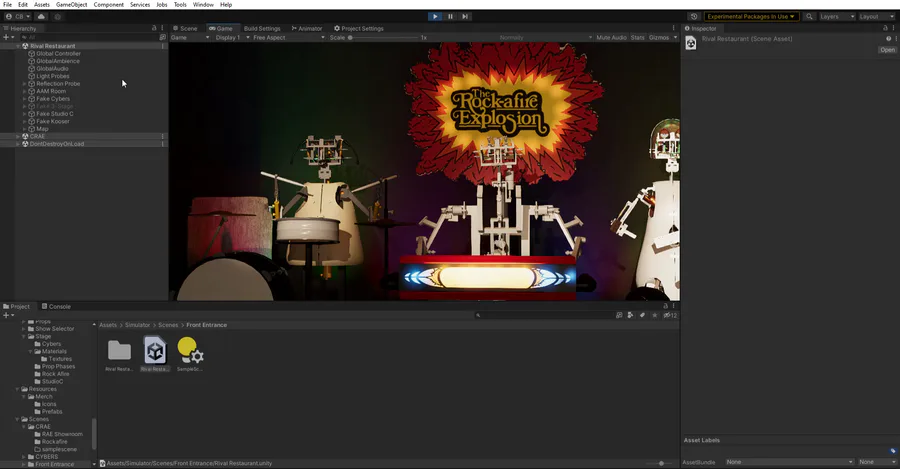Image resolution: width=900 pixels, height=469 pixels.
Task: Open the Hierarchy panel three-dot menu
Action: click(x=162, y=28)
